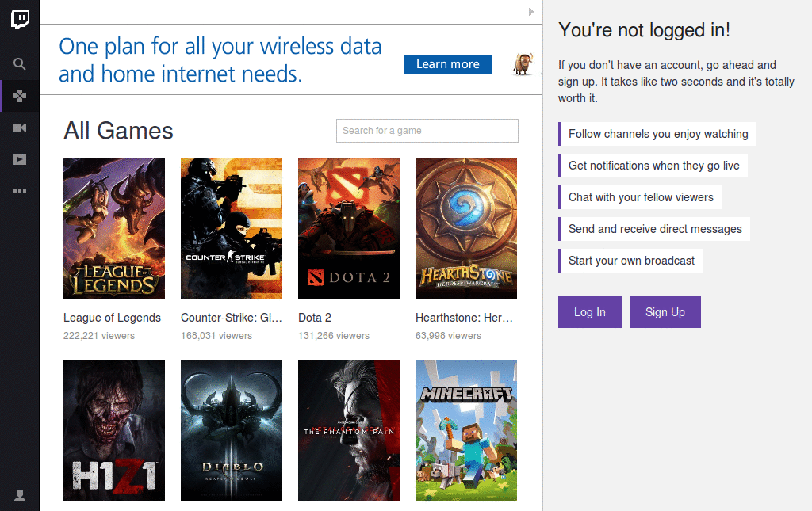Click the 131,266 viewers text
This screenshot has height=511, width=812.
pos(334,336)
